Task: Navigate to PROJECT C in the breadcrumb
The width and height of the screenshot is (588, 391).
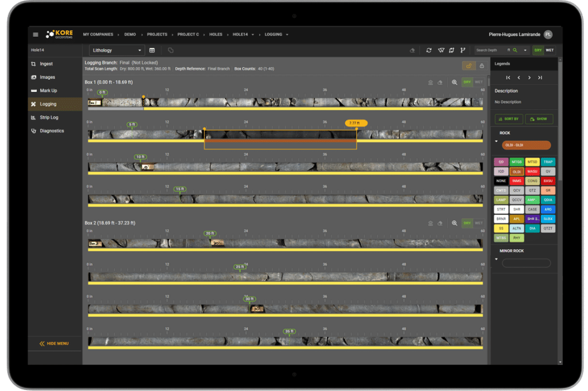Action: pyautogui.click(x=188, y=34)
